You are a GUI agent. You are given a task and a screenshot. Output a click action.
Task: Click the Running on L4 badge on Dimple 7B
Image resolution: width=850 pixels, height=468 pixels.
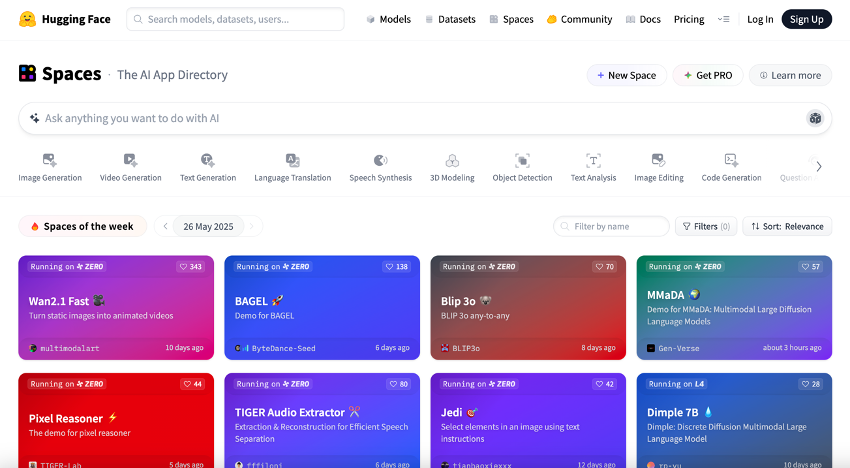click(676, 384)
